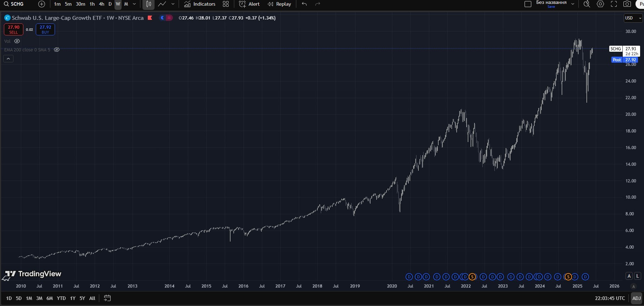Click the Schwab symbol logo icon
The height and width of the screenshot is (306, 644).
coord(7,18)
